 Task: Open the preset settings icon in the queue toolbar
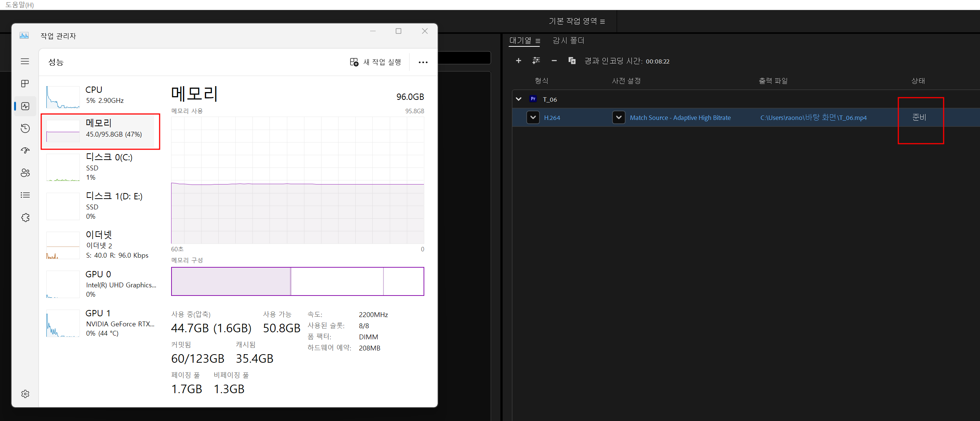(x=536, y=61)
